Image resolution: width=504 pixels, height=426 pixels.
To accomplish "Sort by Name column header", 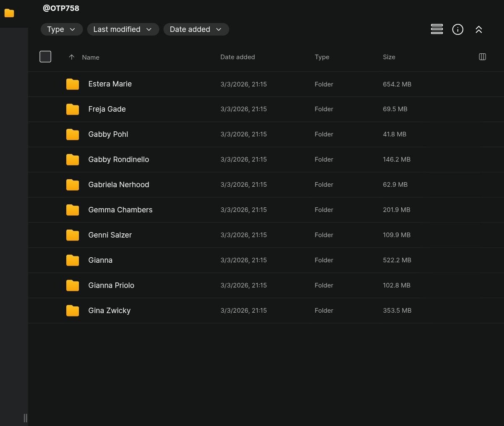I will point(91,57).
